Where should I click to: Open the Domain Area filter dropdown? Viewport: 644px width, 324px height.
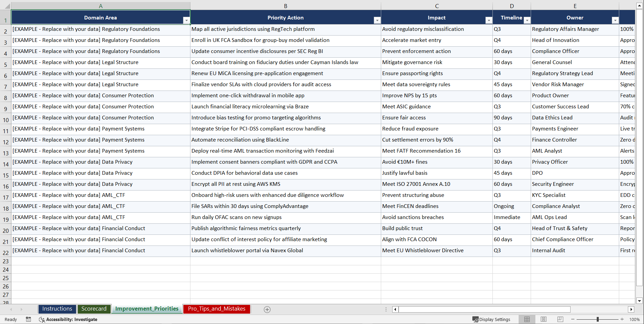(186, 20)
